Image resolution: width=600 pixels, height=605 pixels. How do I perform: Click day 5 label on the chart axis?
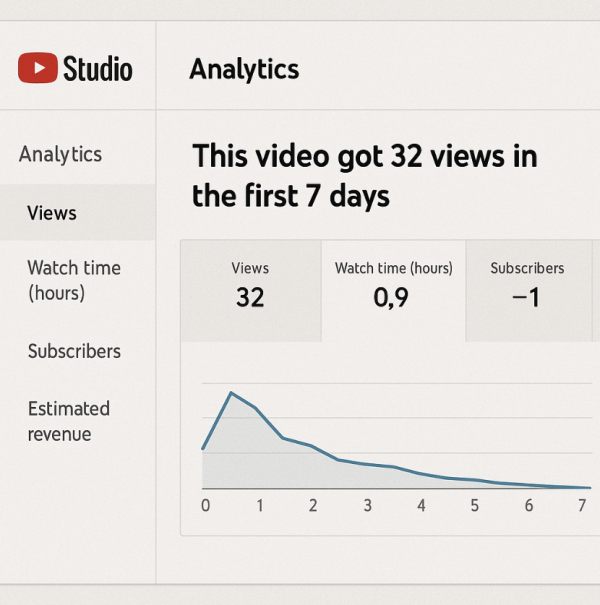point(475,506)
